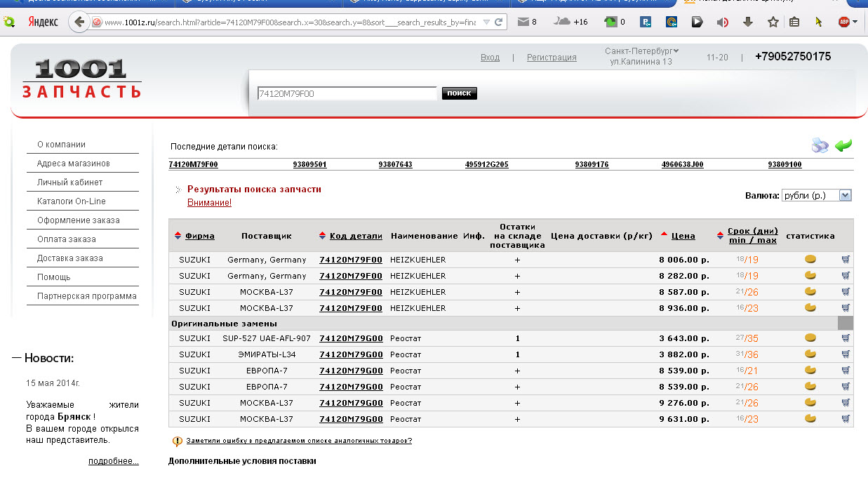Open supplier statistics for the 8 587.00 р. row
The image size is (868, 485).
(x=810, y=292)
